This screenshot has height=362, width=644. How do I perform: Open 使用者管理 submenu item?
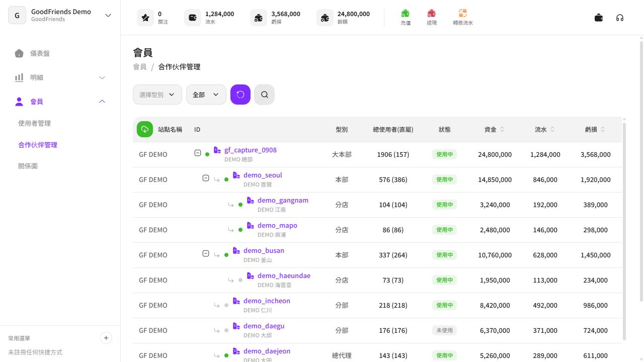34,123
